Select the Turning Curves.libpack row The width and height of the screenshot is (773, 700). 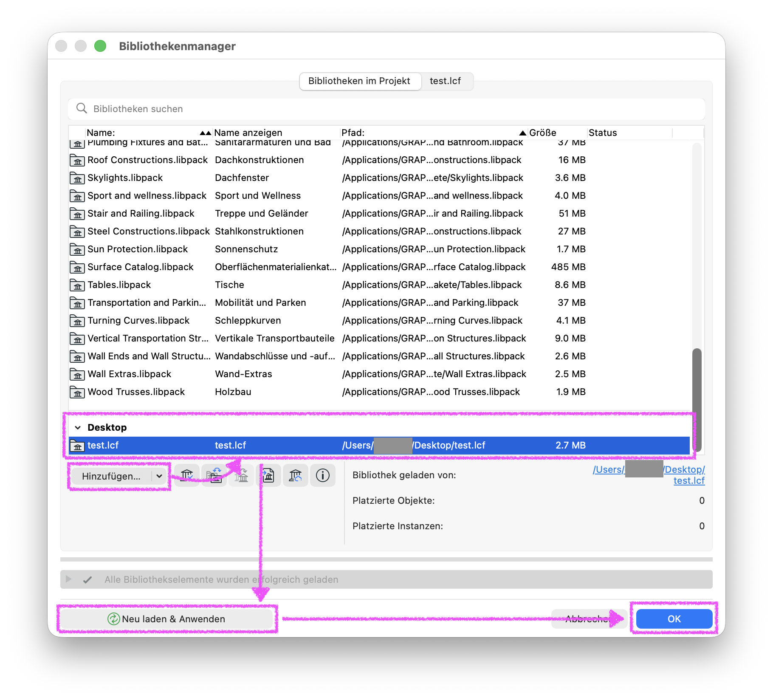(379, 321)
